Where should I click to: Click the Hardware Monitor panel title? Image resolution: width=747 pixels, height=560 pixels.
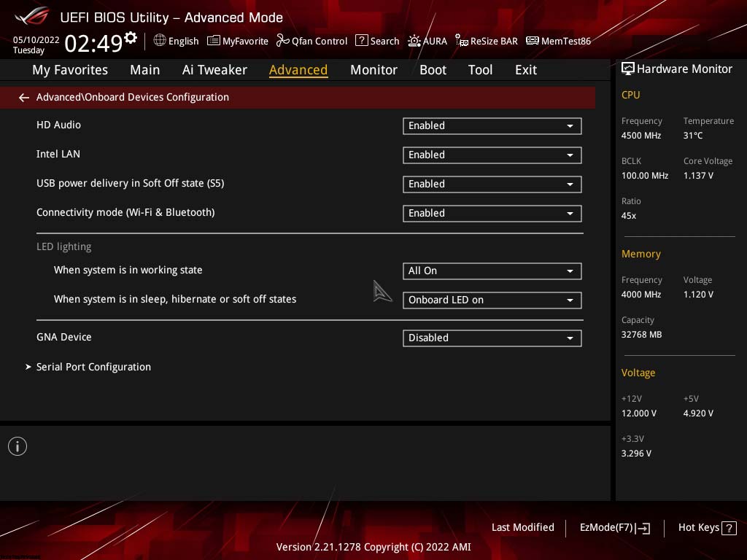[684, 69]
